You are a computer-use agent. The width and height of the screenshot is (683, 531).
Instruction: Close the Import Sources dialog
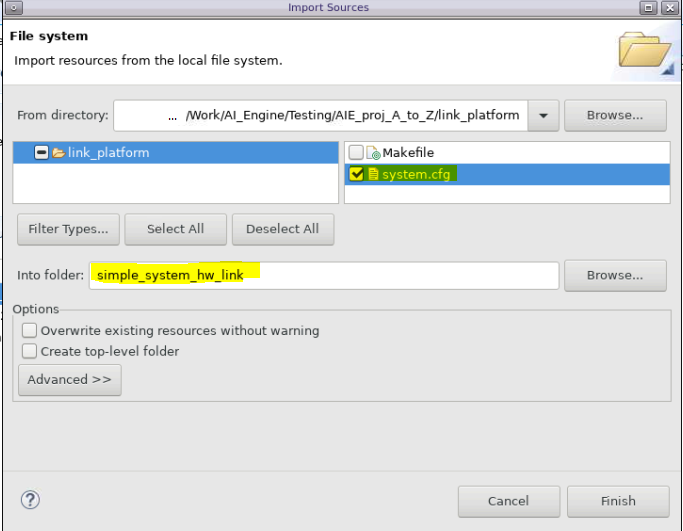pos(670,7)
